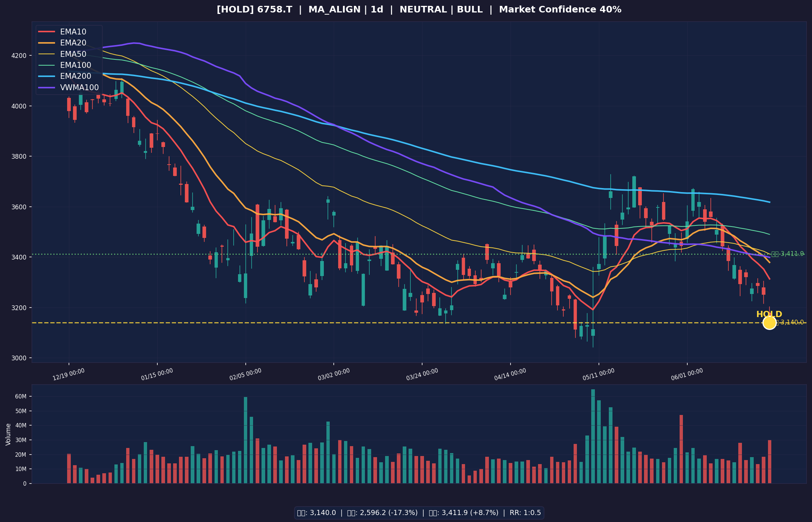Click the 04/14 00:00 date label
The height and width of the screenshot is (522, 812).
[510, 375]
